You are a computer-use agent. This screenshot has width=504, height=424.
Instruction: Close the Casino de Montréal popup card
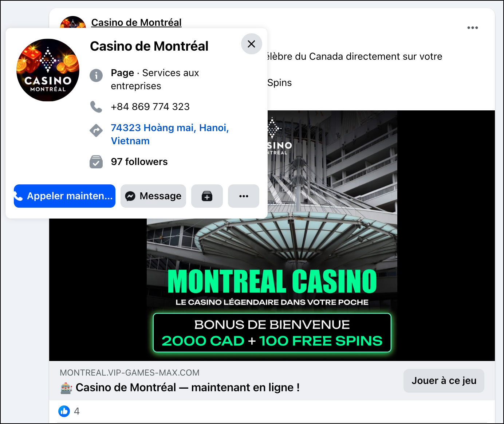[251, 44]
